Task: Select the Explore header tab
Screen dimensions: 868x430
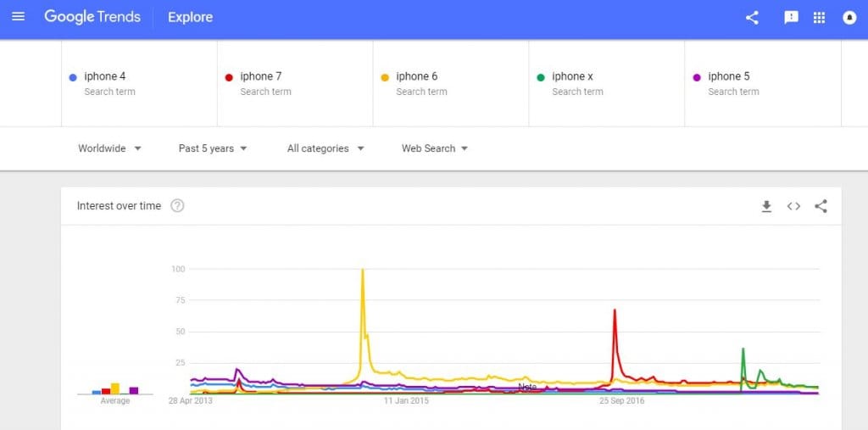Action: coord(191,17)
